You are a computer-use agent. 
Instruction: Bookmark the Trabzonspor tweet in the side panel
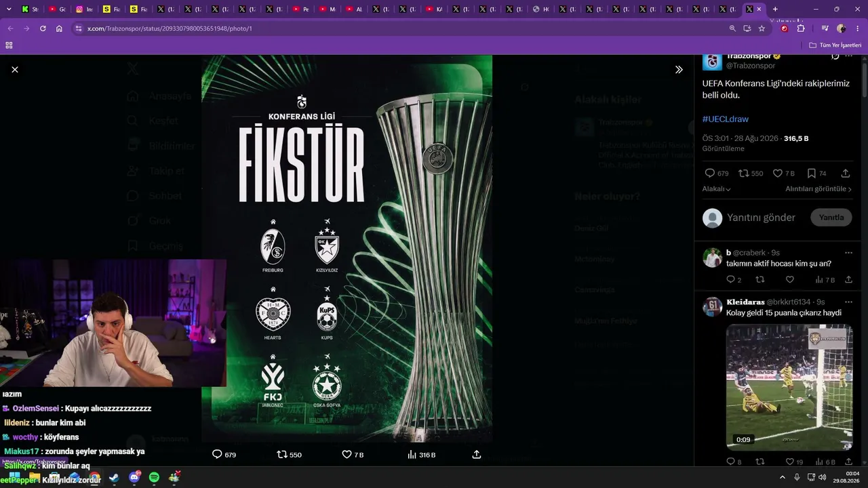(812, 173)
